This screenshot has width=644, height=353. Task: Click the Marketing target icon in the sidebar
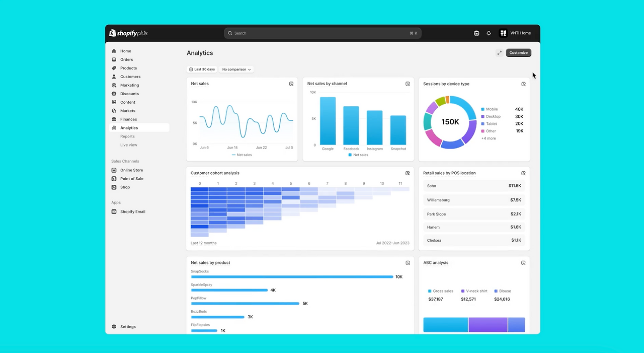114,85
